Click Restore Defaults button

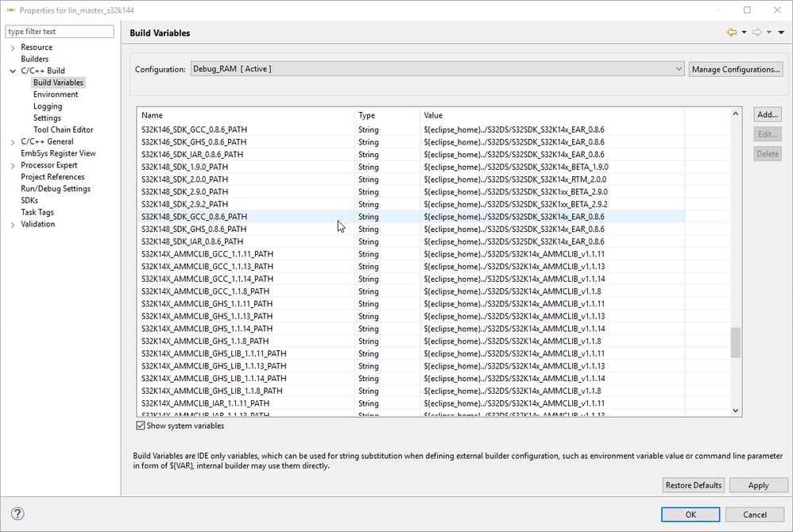[x=694, y=485]
